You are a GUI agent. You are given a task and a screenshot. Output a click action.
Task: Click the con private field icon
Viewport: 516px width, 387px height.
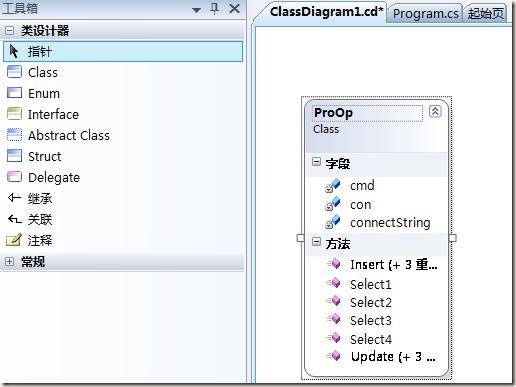coord(333,204)
